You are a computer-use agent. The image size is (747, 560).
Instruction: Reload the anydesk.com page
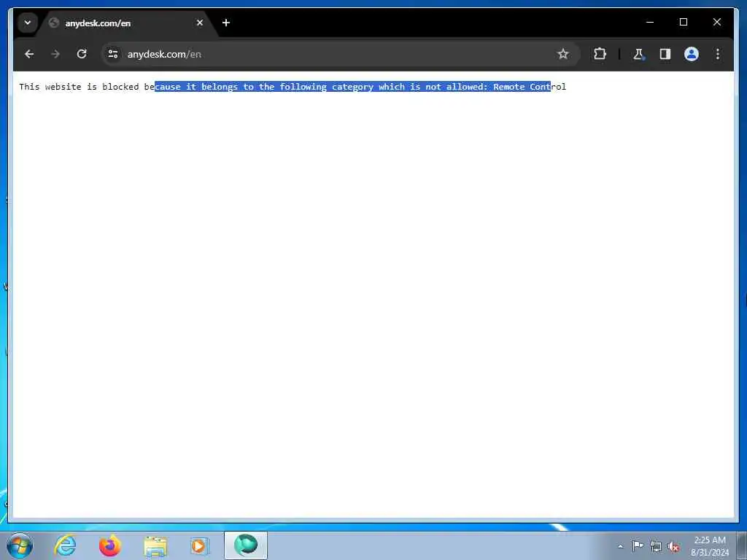click(x=82, y=54)
